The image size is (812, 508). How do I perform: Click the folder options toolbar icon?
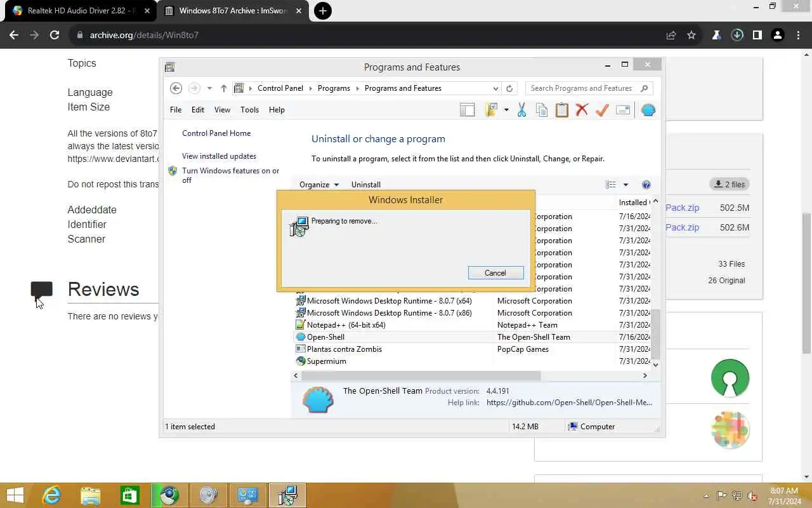coord(491,110)
